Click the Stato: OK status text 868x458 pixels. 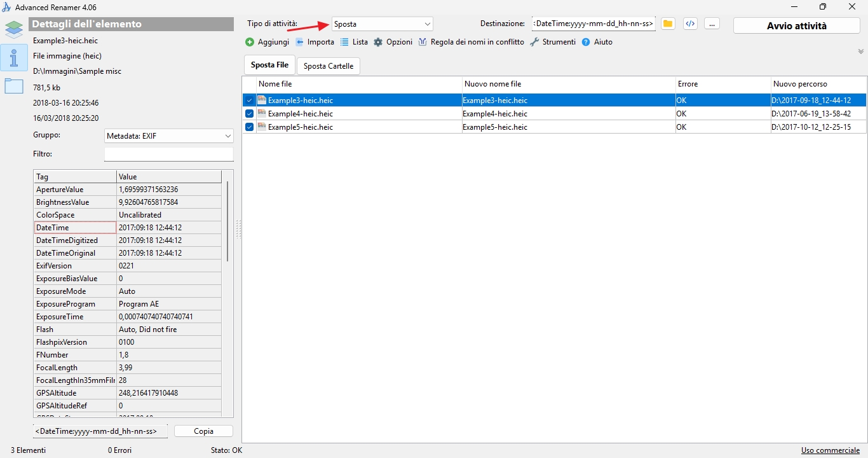226,450
